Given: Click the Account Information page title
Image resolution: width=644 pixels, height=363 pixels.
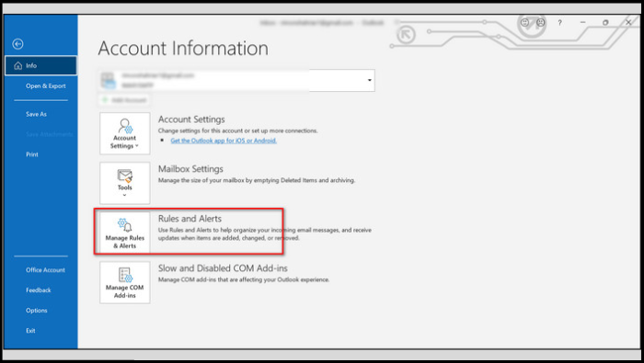Looking at the screenshot, I should tap(183, 49).
